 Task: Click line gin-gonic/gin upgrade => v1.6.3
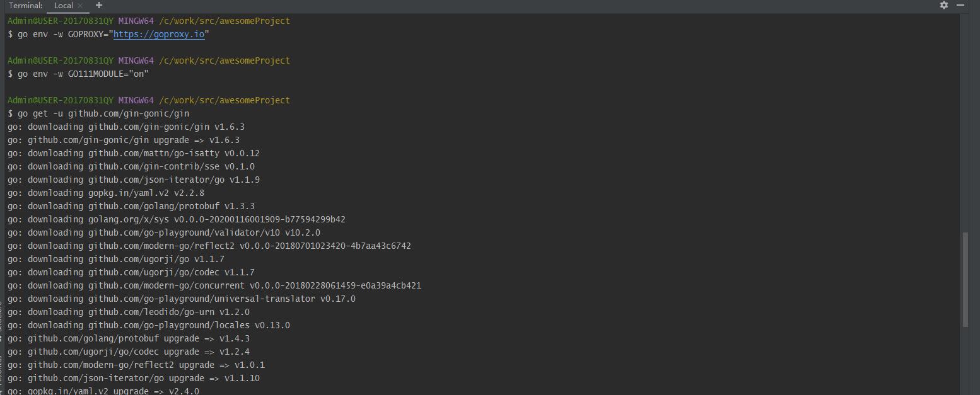[x=124, y=140]
